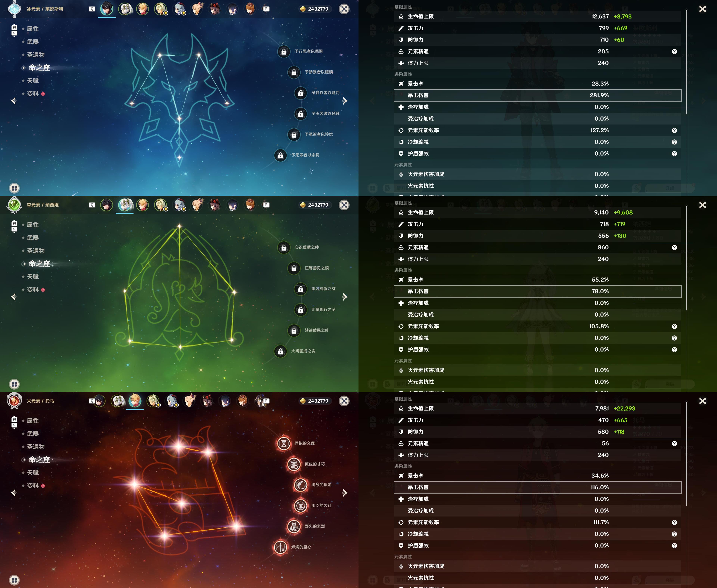The image size is (717, 588).
Task: Open Thoma's constellation 野火的豪烈
Action: (294, 526)
